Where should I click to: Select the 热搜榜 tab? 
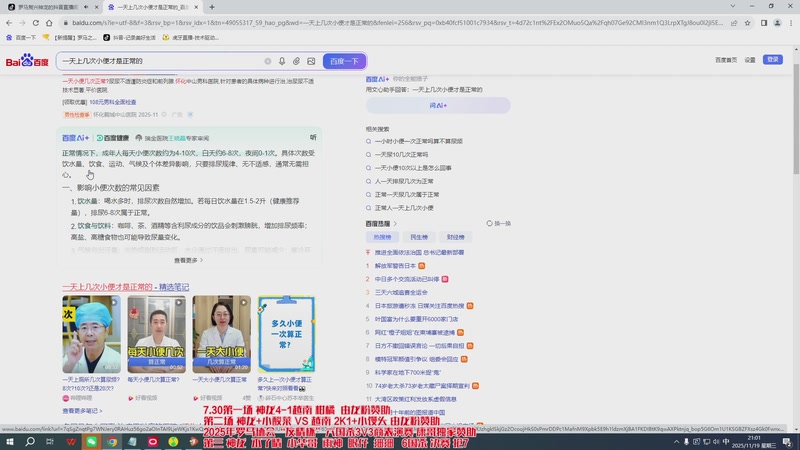pyautogui.click(x=382, y=237)
